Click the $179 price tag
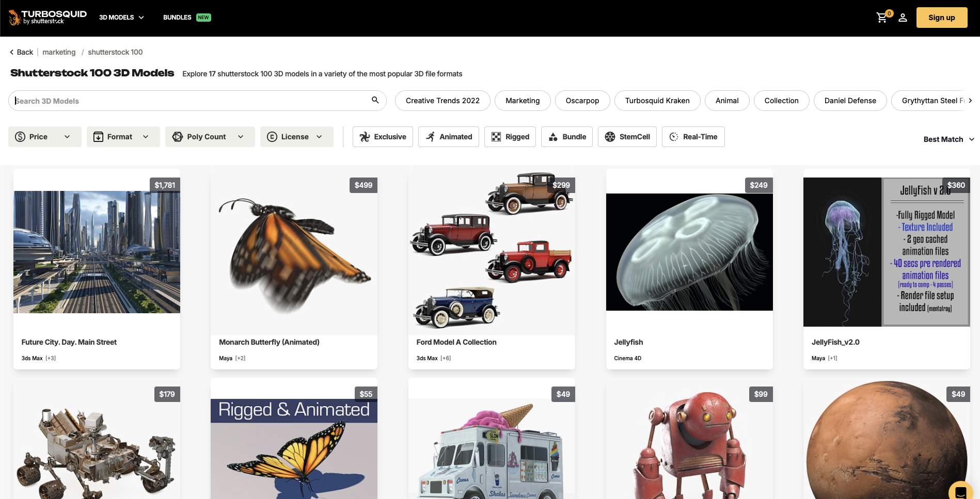The height and width of the screenshot is (499, 980). tap(167, 394)
